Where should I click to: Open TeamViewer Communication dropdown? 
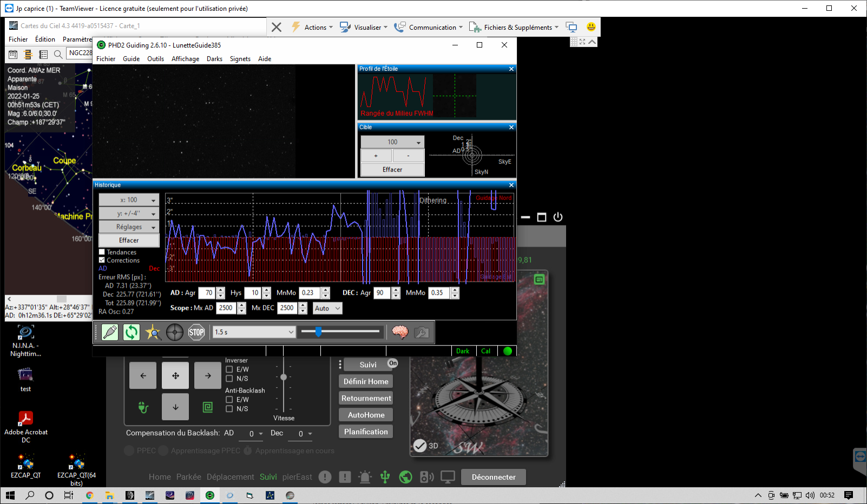[x=429, y=27]
